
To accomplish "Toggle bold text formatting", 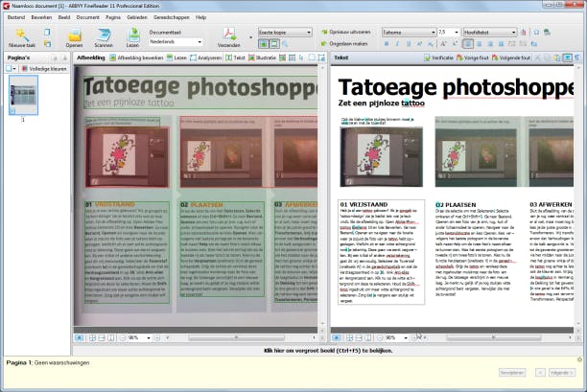I will tap(386, 43).
